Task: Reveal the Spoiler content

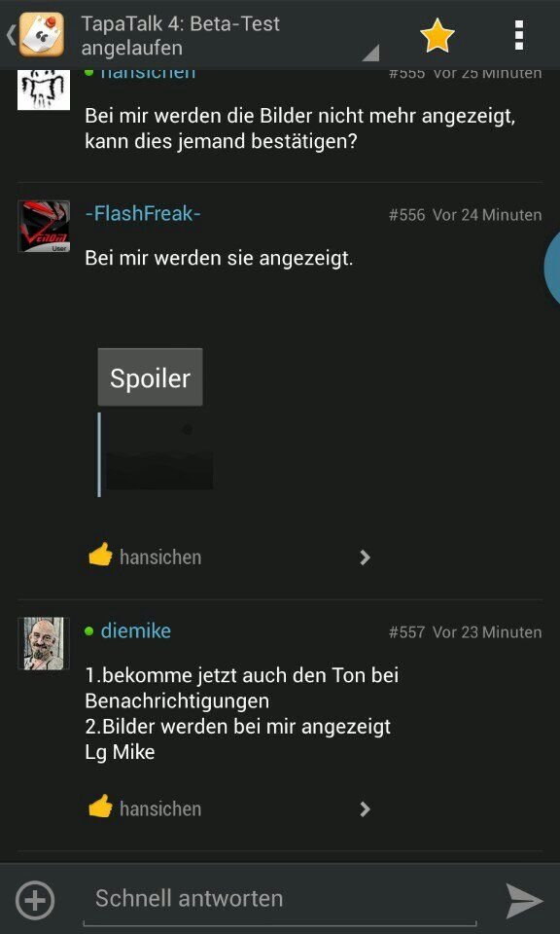Action: pyautogui.click(x=150, y=377)
